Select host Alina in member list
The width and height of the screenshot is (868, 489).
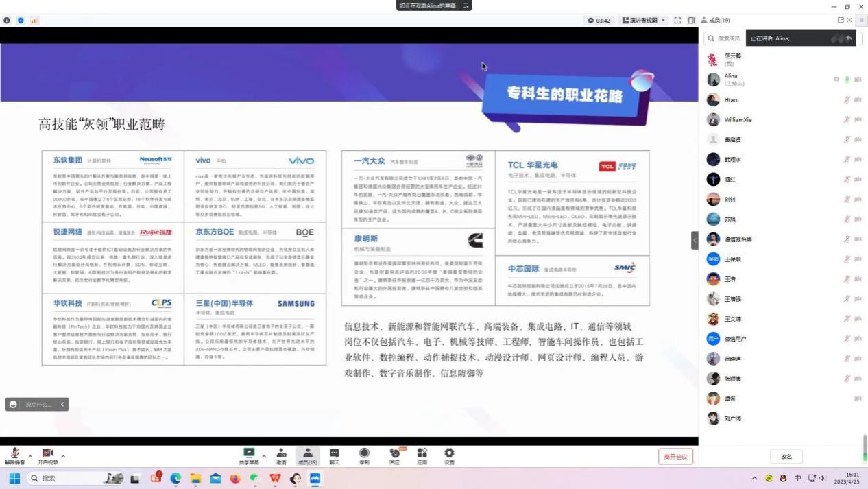782,80
